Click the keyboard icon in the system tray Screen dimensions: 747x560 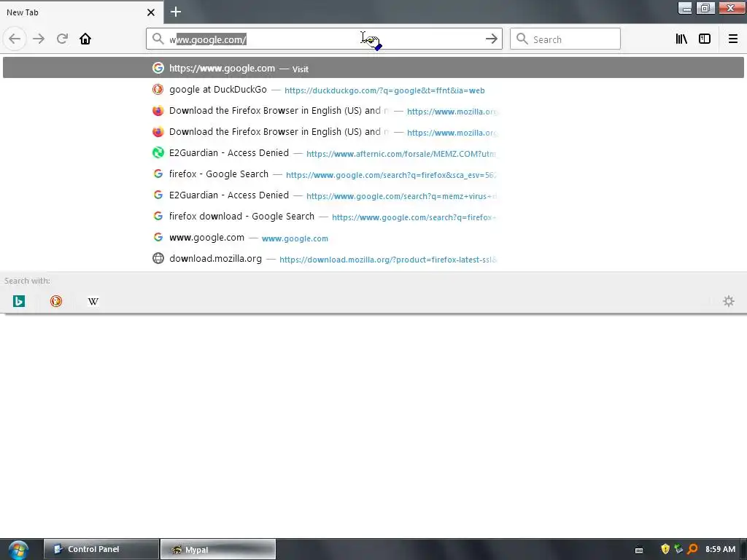[639, 550]
